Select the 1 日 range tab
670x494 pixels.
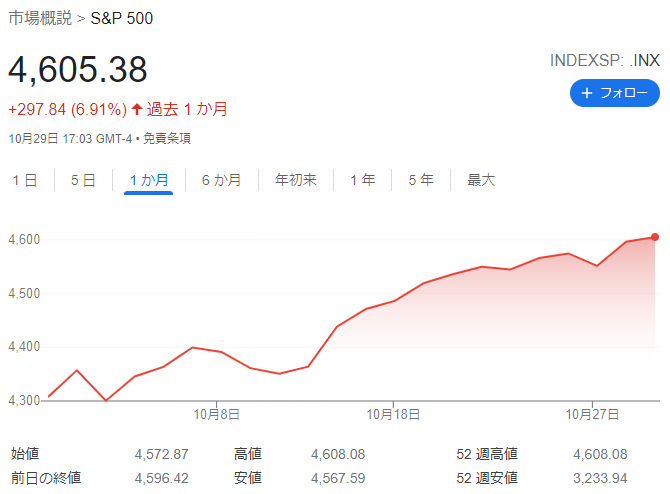(25, 180)
